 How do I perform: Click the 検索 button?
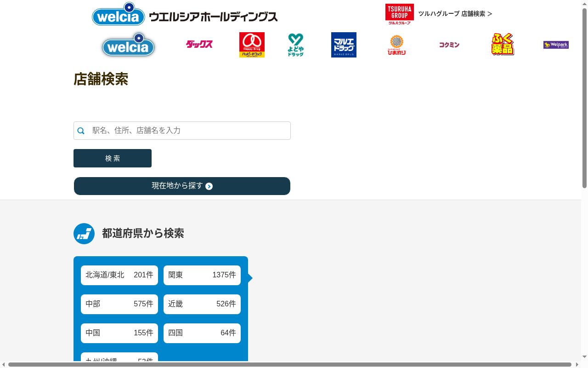pyautogui.click(x=113, y=158)
